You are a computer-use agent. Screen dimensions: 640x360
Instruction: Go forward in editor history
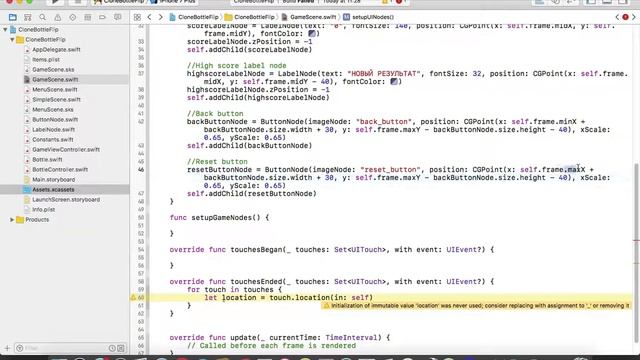pyautogui.click(x=160, y=17)
